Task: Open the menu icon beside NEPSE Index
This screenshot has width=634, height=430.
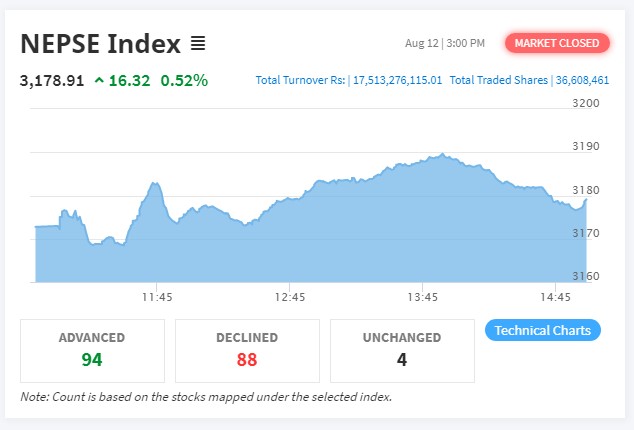Action: pos(198,44)
